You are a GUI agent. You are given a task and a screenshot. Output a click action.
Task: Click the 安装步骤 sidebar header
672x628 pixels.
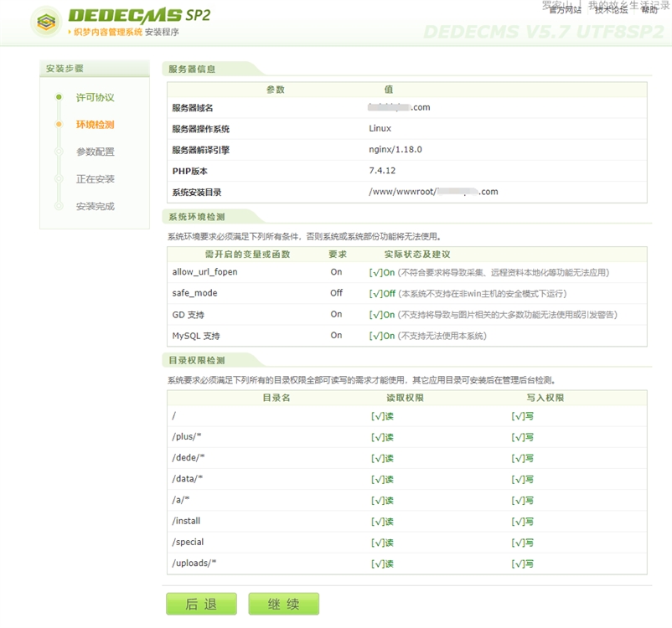coord(95,69)
